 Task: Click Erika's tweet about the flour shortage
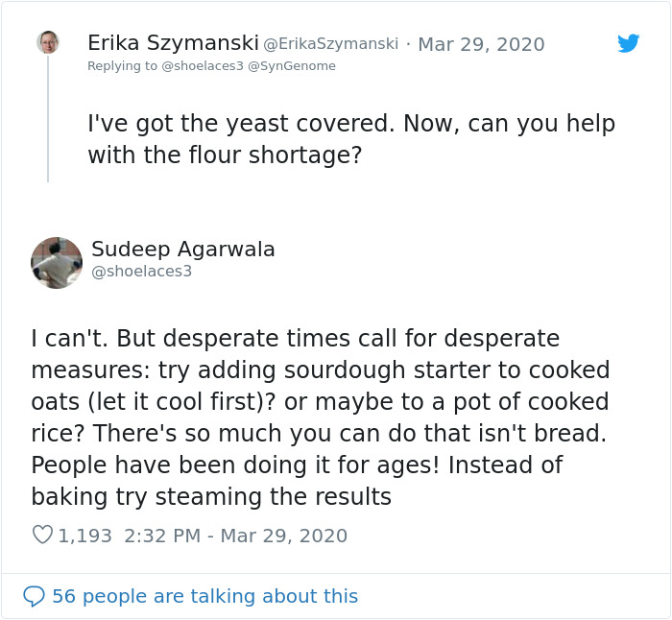pyautogui.click(x=351, y=138)
